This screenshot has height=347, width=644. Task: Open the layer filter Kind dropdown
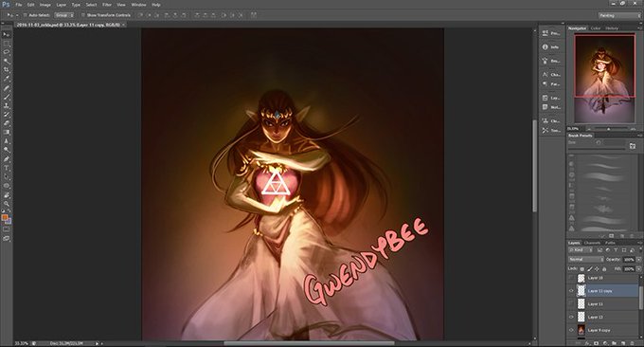[581, 250]
